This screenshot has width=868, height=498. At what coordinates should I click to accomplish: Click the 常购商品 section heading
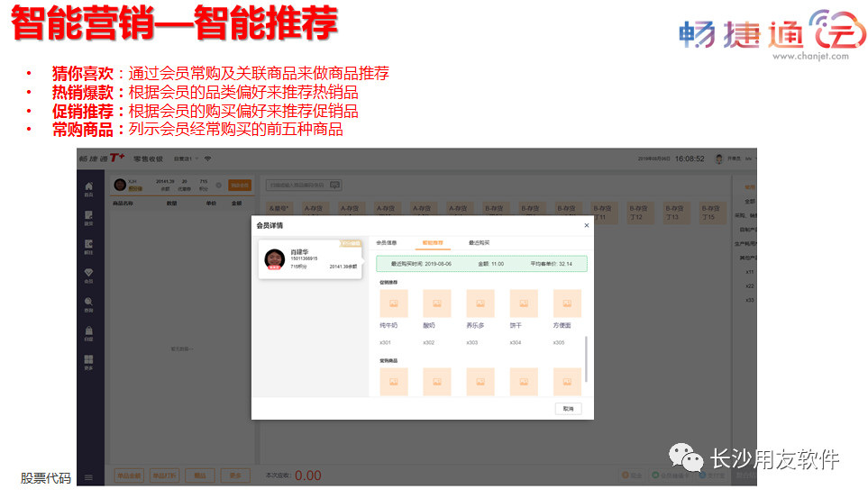388,361
